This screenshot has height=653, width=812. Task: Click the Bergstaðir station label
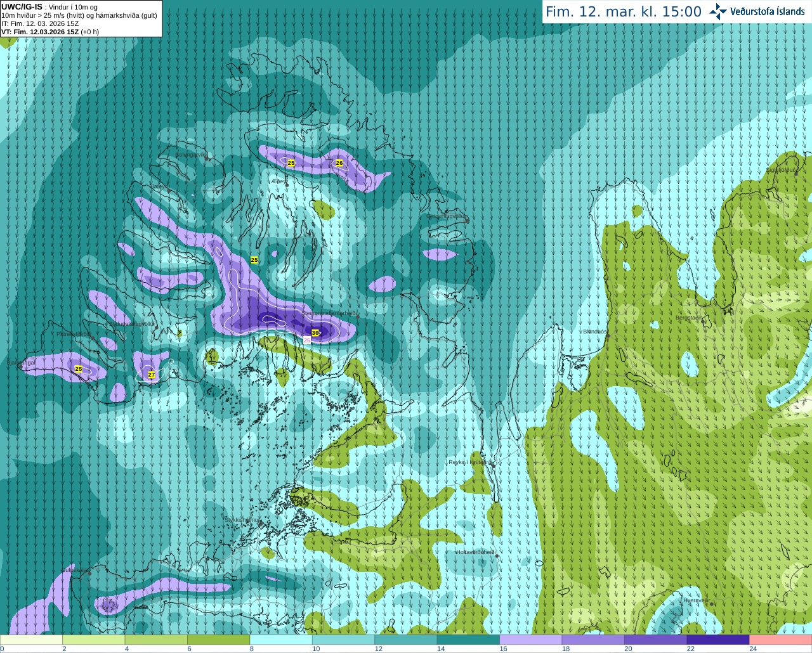point(689,318)
